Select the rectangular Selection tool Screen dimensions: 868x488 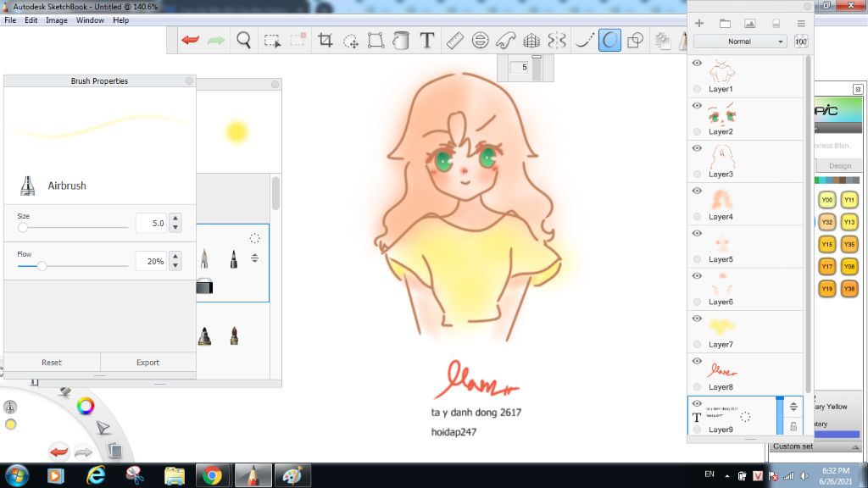pos(272,41)
